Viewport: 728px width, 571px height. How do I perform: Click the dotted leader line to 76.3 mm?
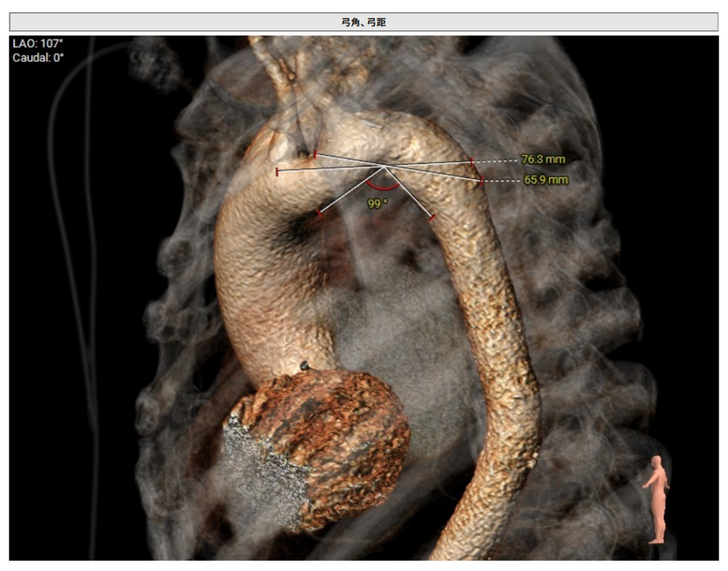[x=495, y=161]
